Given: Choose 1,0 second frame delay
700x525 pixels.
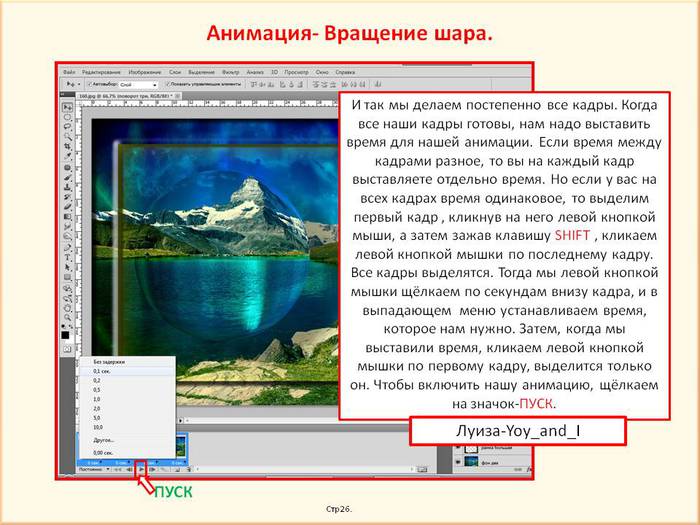Looking at the screenshot, I should 127,399.
